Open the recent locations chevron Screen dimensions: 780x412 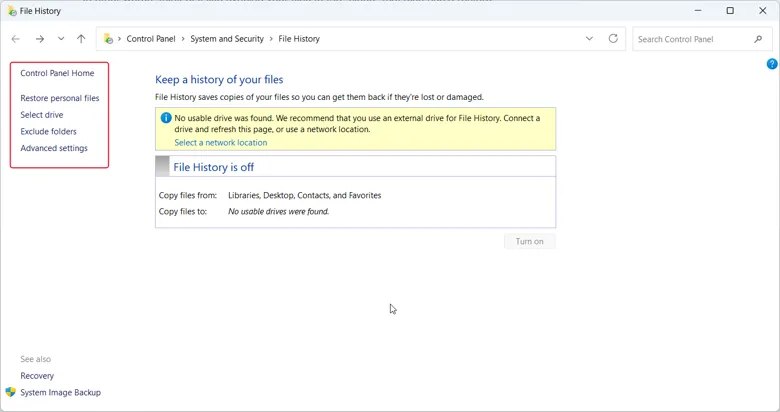click(61, 38)
